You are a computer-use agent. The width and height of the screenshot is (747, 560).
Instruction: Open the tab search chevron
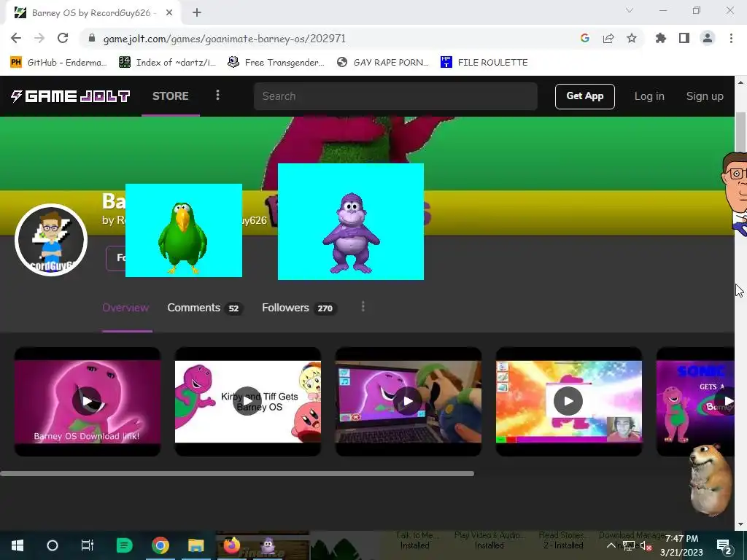(x=630, y=10)
